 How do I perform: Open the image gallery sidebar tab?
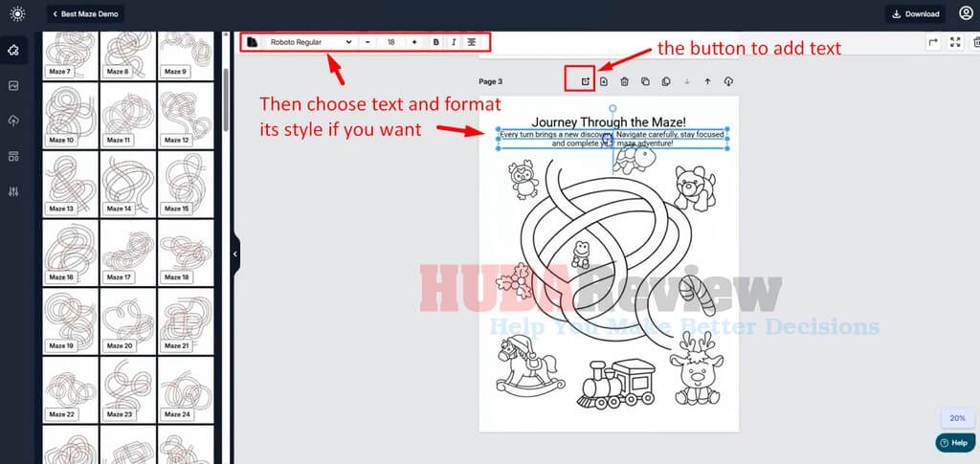(13, 85)
